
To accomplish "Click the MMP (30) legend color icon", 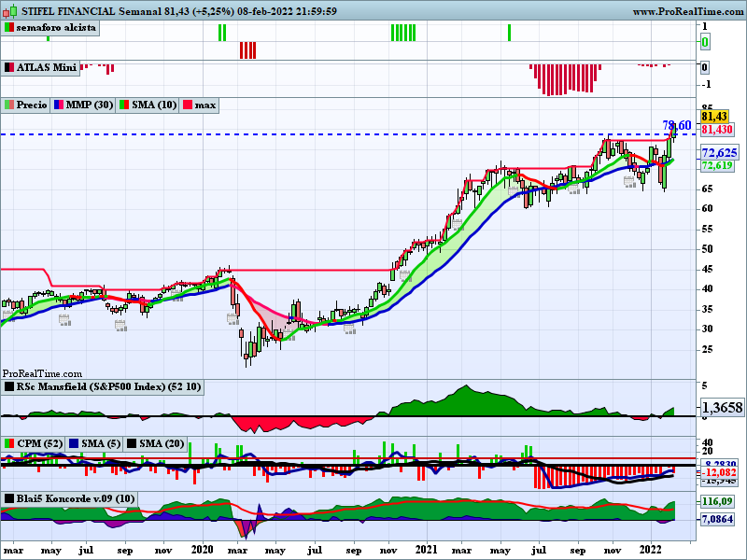I will coord(59,105).
